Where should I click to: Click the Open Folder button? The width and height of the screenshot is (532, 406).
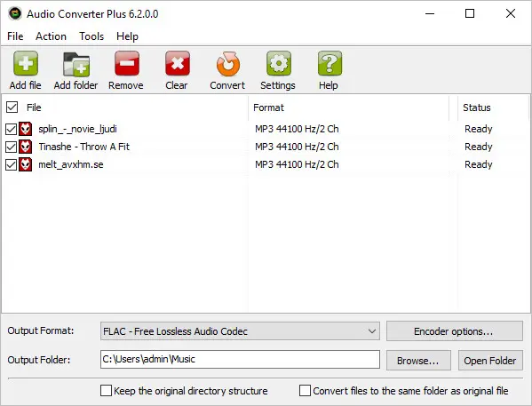(490, 360)
